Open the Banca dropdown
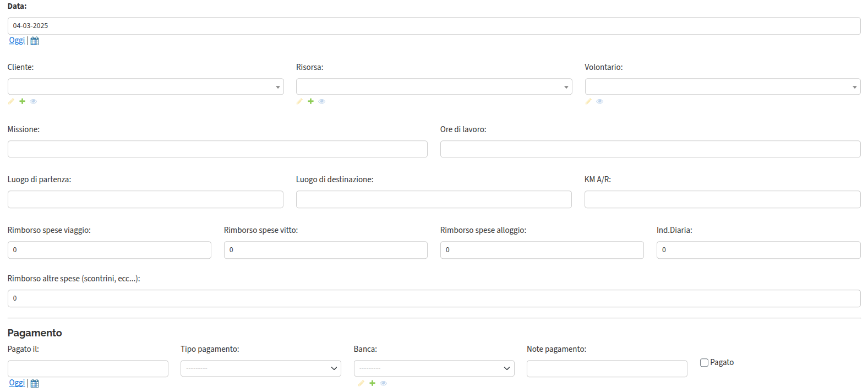Viewport: 868px width, 392px height. click(434, 368)
